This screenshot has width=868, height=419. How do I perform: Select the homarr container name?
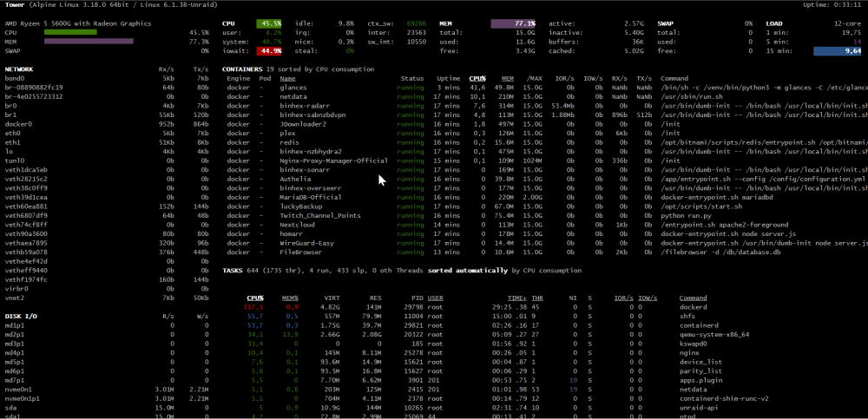coord(291,233)
